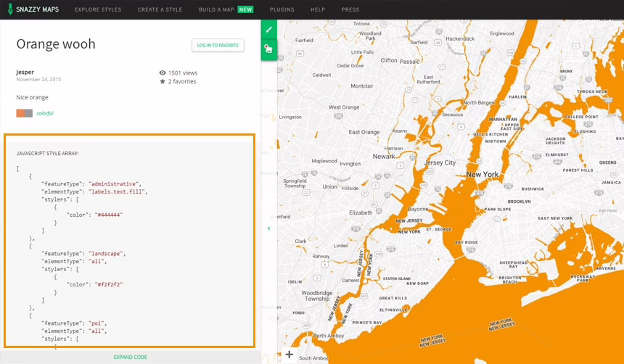This screenshot has width=624, height=364.
Task: Click the map zoom in plus button
Action: point(289,355)
